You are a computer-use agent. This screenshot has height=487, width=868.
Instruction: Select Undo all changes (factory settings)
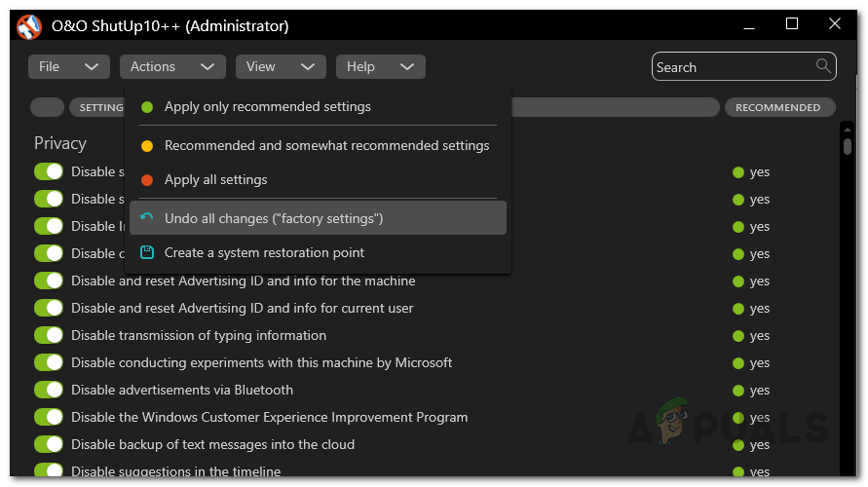[x=274, y=218]
